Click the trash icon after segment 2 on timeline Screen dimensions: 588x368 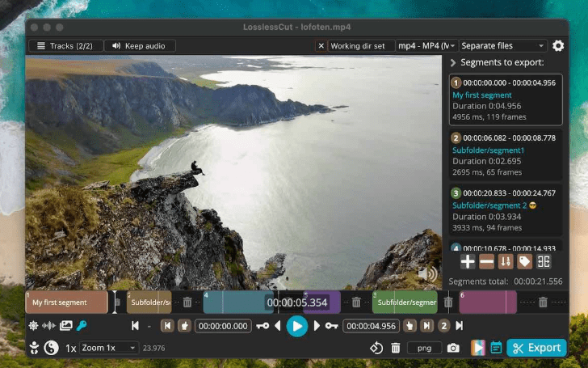click(187, 302)
